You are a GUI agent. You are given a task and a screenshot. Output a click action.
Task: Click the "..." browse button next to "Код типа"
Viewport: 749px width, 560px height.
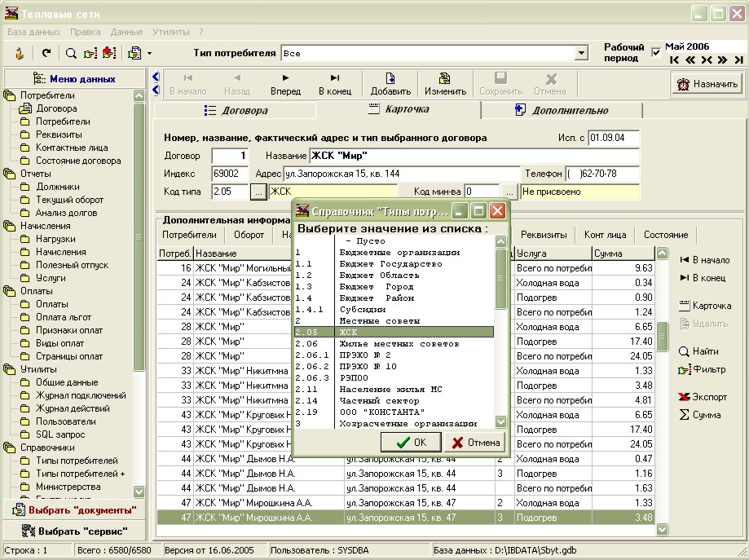pyautogui.click(x=258, y=192)
